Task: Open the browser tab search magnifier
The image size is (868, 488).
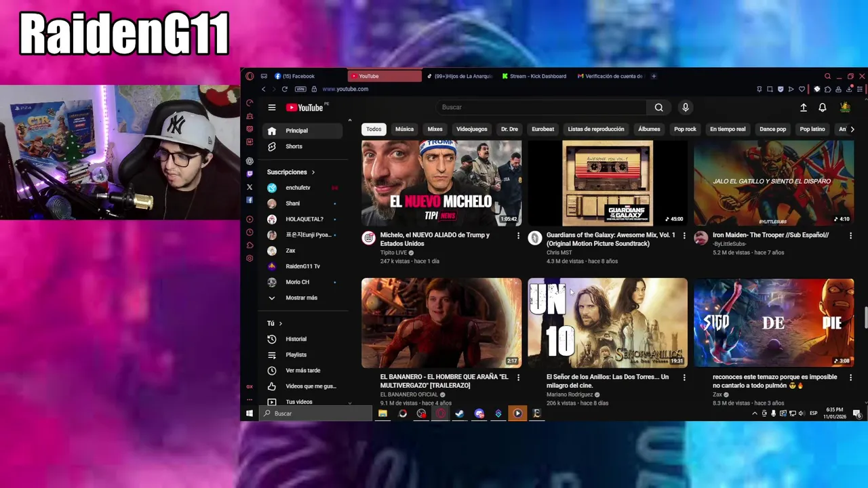Action: [827, 76]
